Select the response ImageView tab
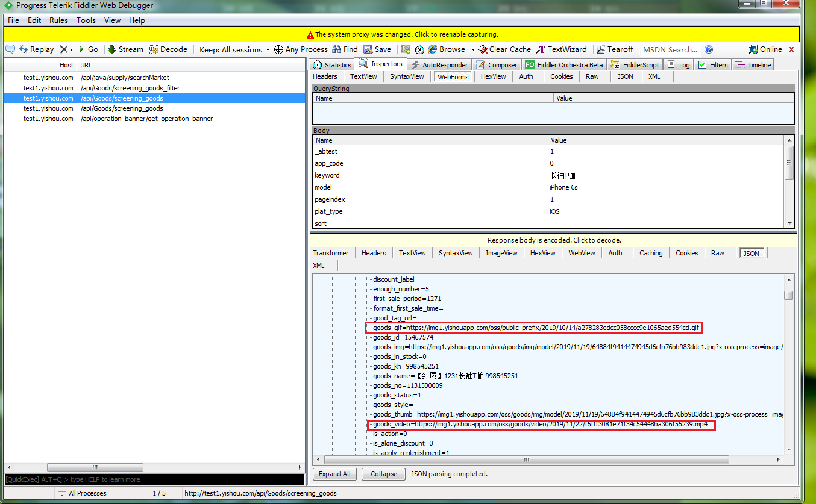This screenshot has height=504, width=816. pos(501,253)
